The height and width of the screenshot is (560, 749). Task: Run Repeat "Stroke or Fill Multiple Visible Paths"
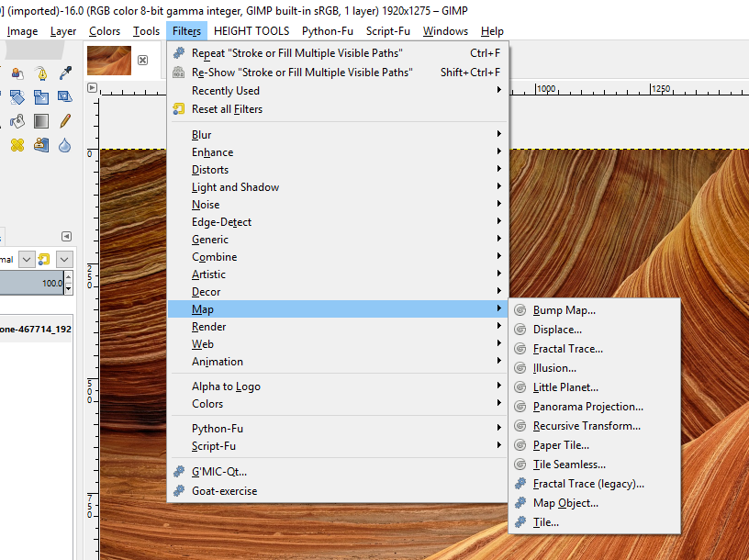(338, 53)
